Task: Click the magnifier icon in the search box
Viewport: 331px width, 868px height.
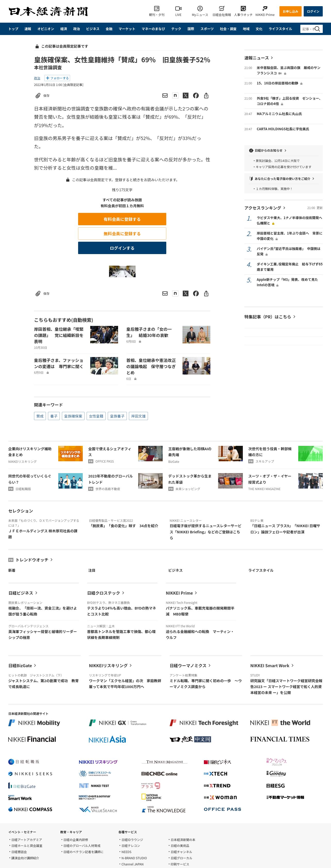Action: pos(317,29)
